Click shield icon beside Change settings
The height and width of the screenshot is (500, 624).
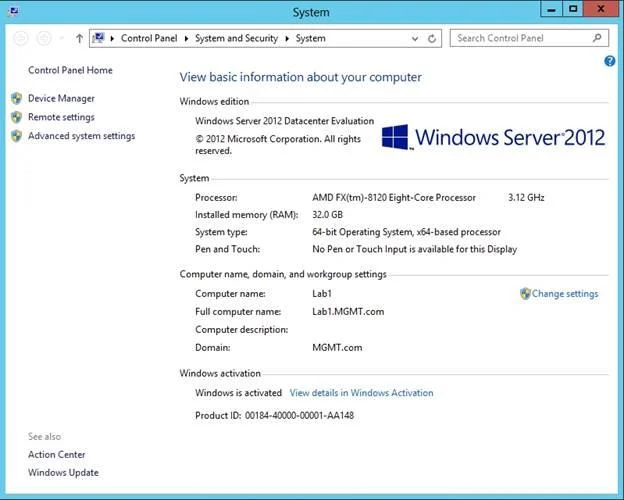coord(525,294)
